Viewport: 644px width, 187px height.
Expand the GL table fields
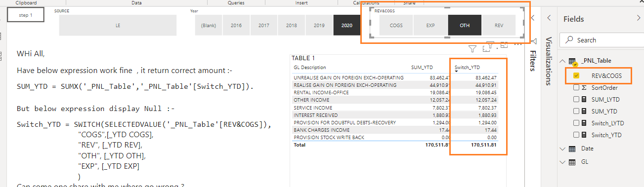(x=562, y=162)
